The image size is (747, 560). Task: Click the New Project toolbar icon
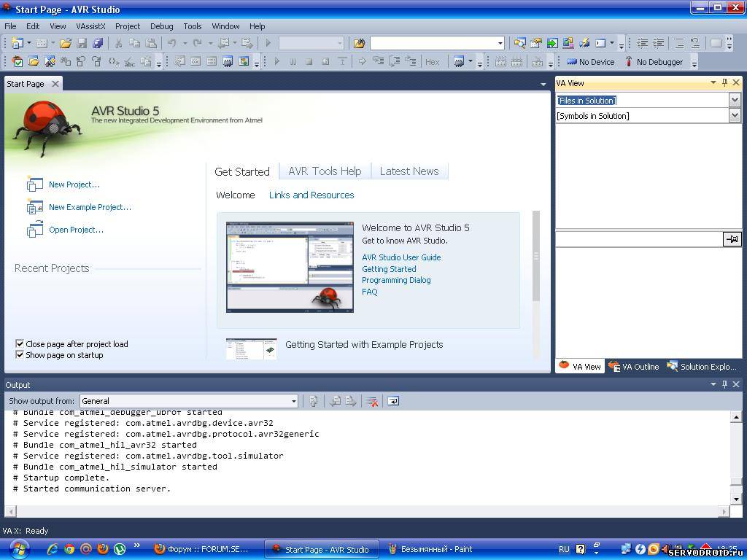pos(17,43)
